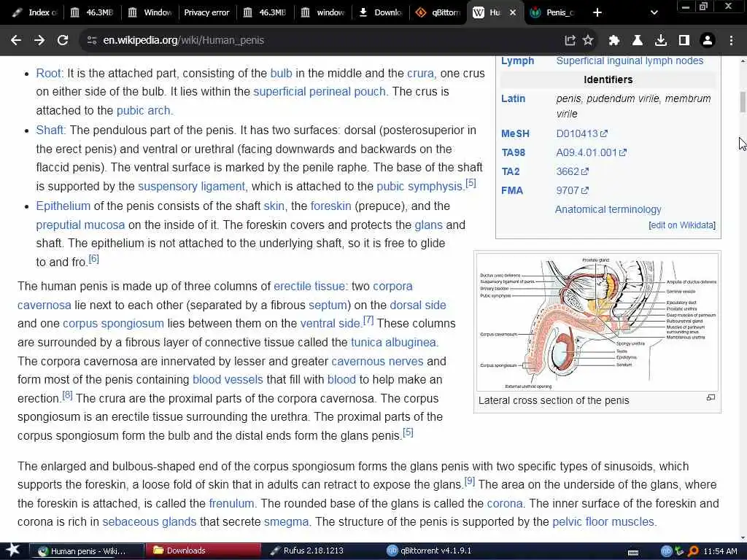Switch to the qBittorrent tab
Image resolution: width=747 pixels, height=560 pixels.
tap(438, 12)
